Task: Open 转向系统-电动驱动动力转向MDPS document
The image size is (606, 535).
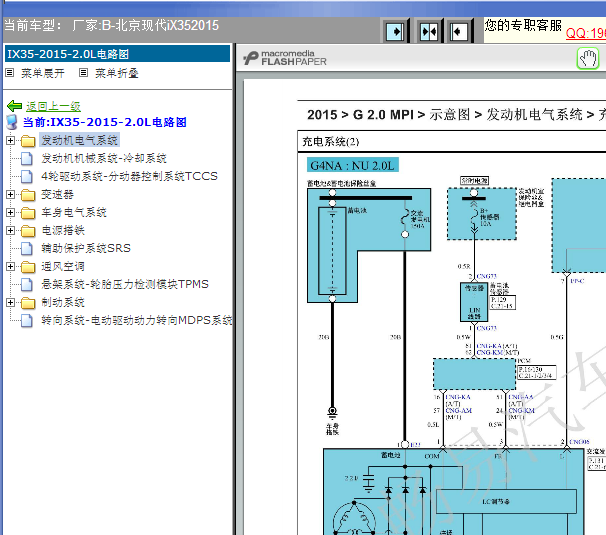Action: pos(137,320)
